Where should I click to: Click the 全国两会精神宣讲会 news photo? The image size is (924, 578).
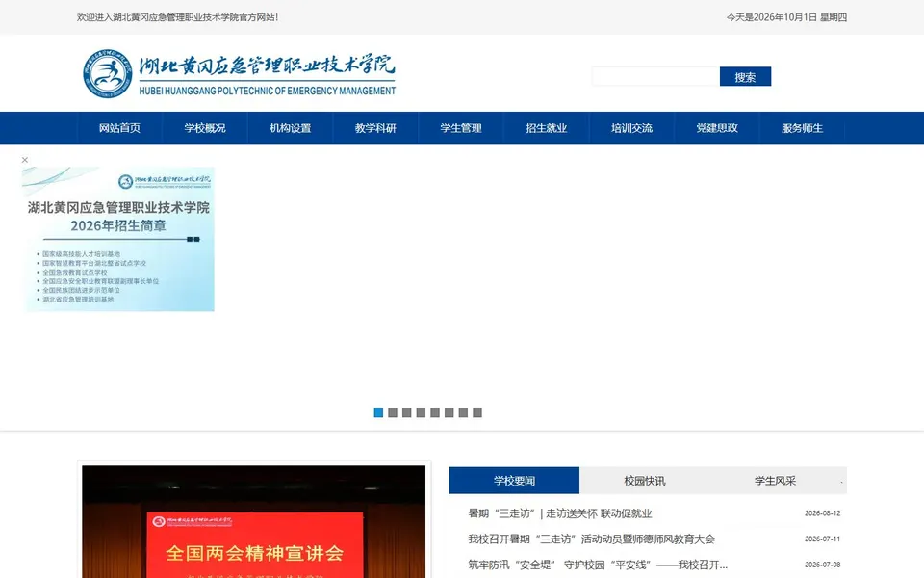(x=253, y=522)
